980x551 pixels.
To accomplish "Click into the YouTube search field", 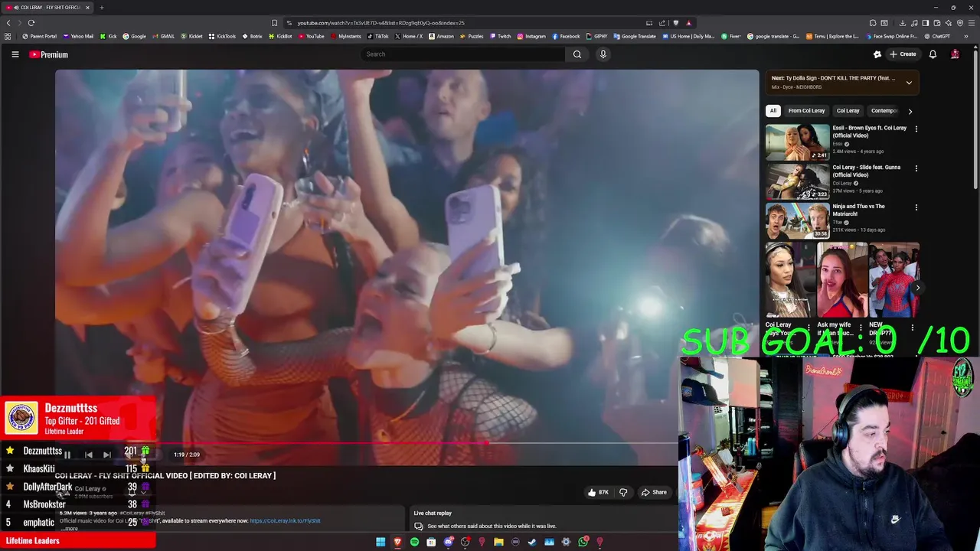I will [463, 54].
